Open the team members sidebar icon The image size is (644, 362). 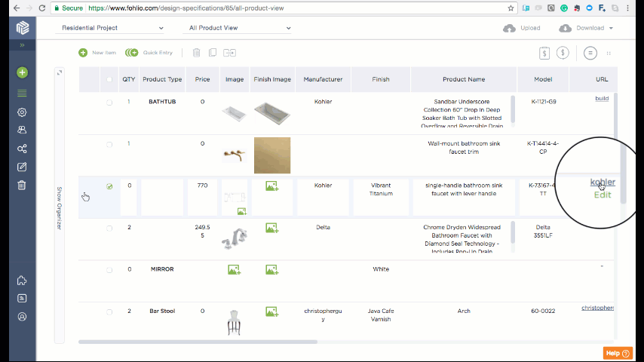click(x=22, y=130)
